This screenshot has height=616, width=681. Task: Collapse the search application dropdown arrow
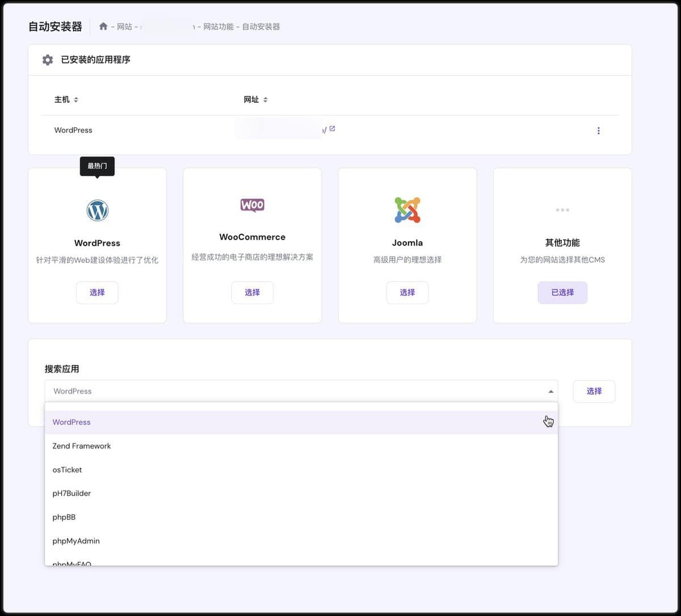550,391
